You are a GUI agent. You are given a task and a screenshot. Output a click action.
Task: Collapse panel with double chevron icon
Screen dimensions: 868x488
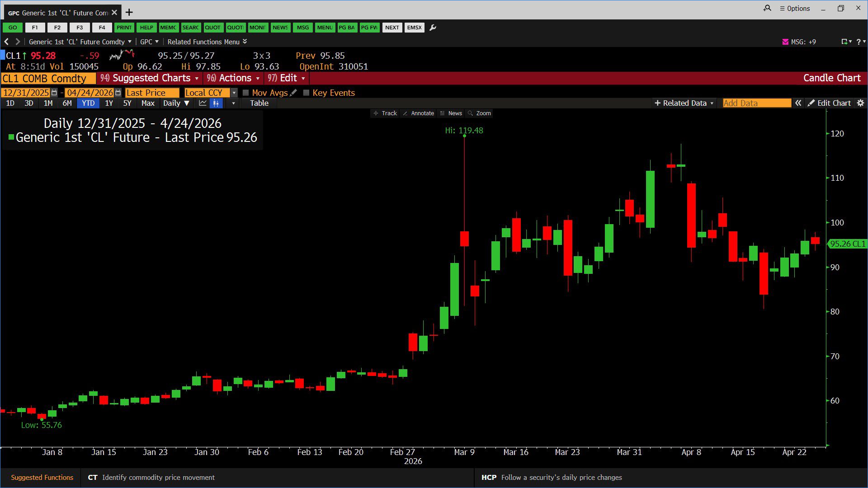[x=798, y=103]
